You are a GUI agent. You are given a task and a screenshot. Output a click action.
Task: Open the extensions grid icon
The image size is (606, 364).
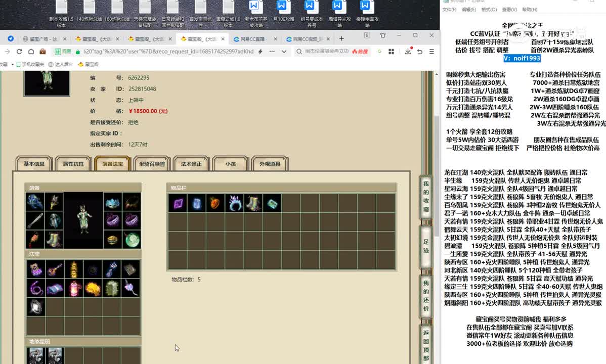pyautogui.click(x=391, y=52)
